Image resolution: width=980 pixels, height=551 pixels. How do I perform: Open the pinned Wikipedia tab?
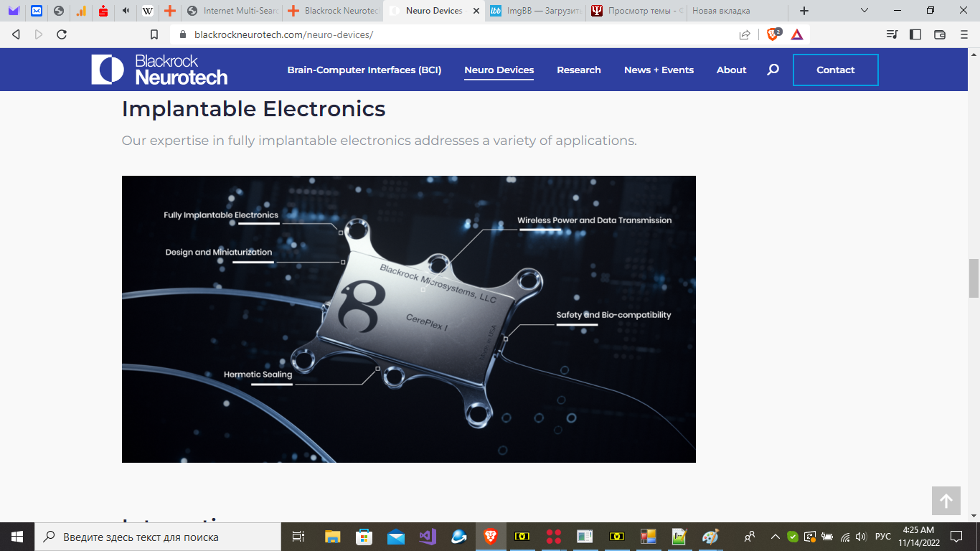(148, 11)
